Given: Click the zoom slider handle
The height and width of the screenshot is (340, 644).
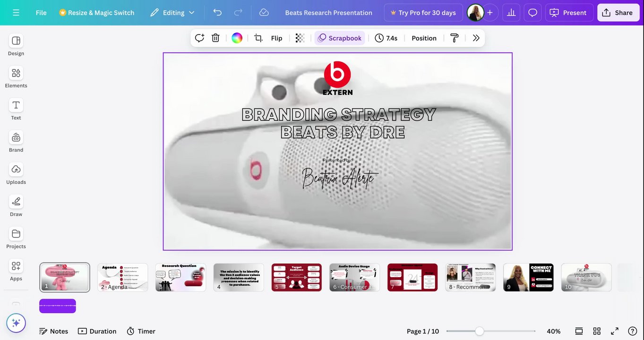Looking at the screenshot, I should pyautogui.click(x=480, y=331).
